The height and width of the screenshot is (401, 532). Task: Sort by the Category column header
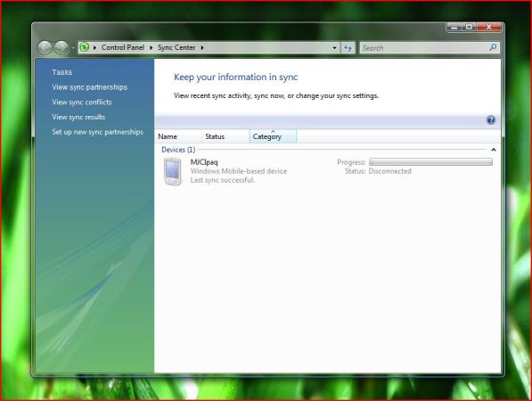[273, 136]
